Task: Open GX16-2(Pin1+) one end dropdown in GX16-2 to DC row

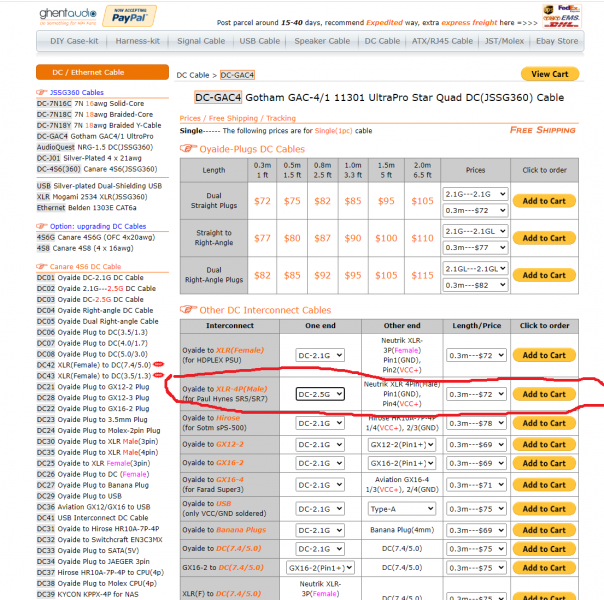Action: (x=320, y=568)
